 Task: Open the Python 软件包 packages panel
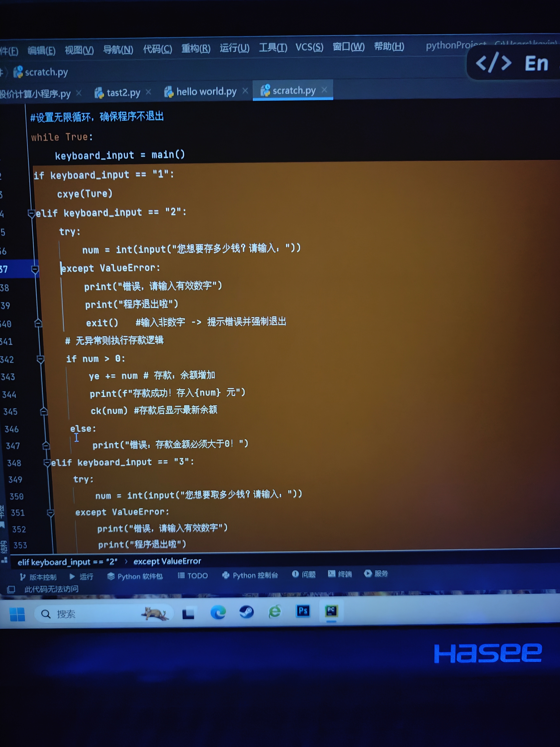tap(135, 576)
